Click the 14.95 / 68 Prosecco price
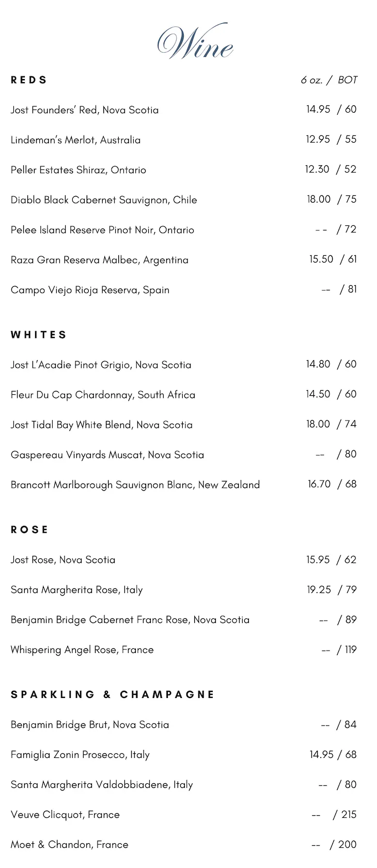 pyautogui.click(x=333, y=754)
